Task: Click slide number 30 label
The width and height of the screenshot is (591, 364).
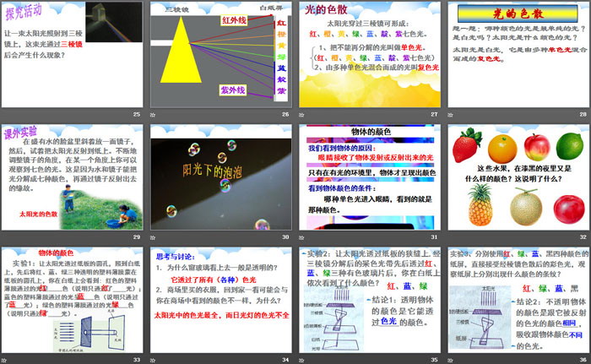Action: [285, 237]
